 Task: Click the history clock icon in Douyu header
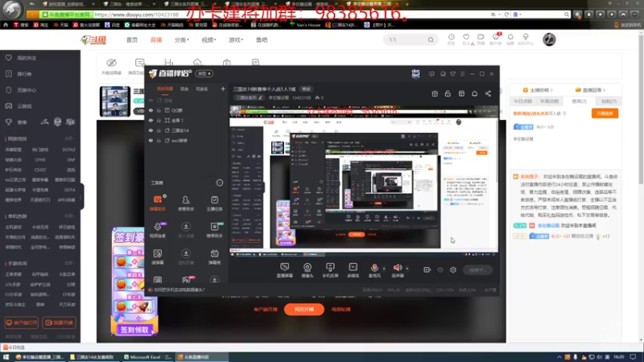coord(452,39)
